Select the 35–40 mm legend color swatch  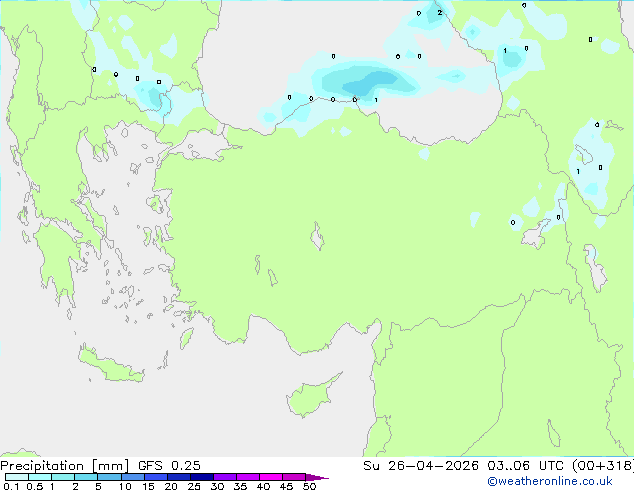[248, 477]
